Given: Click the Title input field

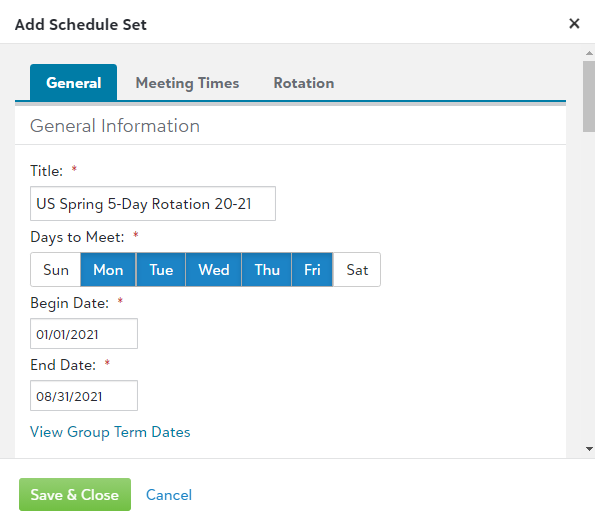Looking at the screenshot, I should pyautogui.click(x=153, y=203).
